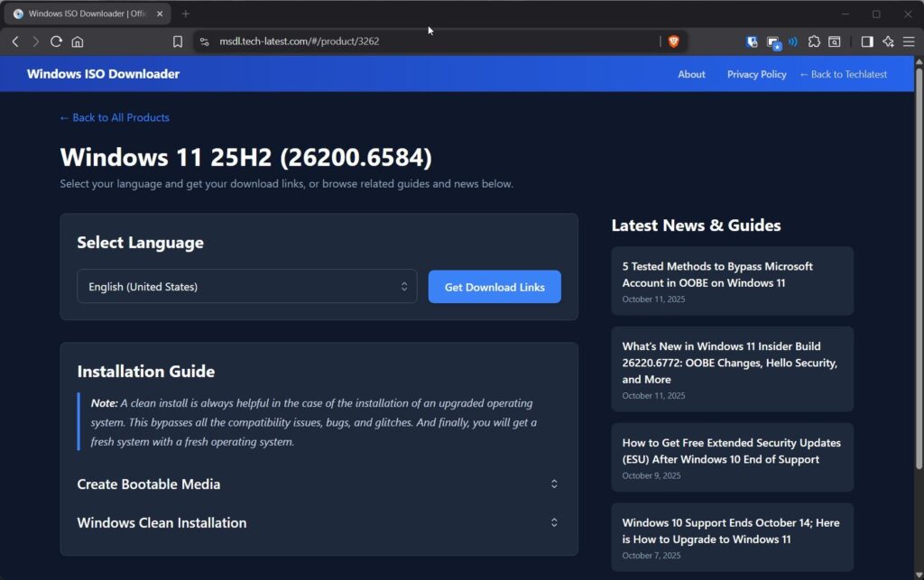924x580 pixels.
Task: Click the Select Language heading
Action: pos(140,243)
